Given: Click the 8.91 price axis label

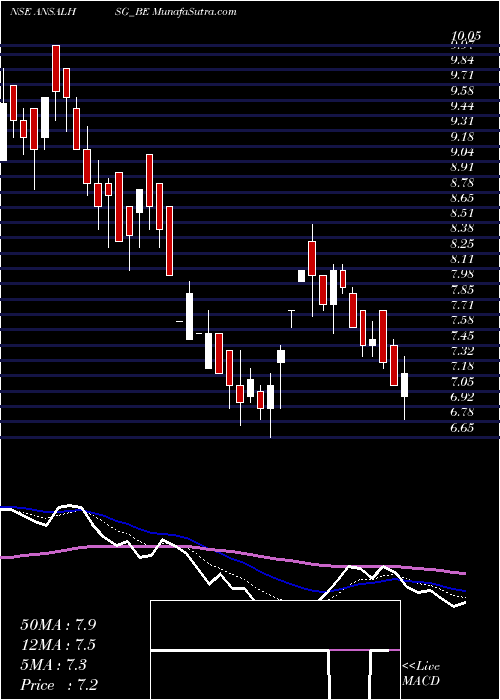Looking at the screenshot, I should (462, 167).
